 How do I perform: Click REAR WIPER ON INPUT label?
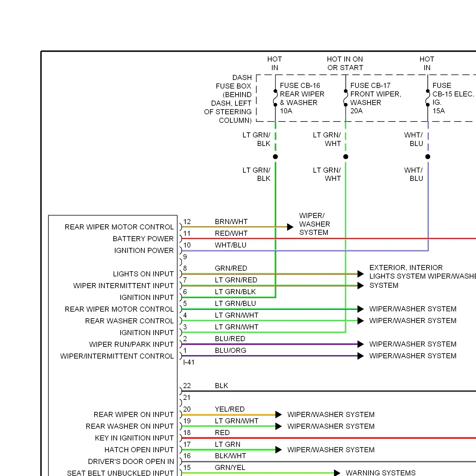point(134,414)
